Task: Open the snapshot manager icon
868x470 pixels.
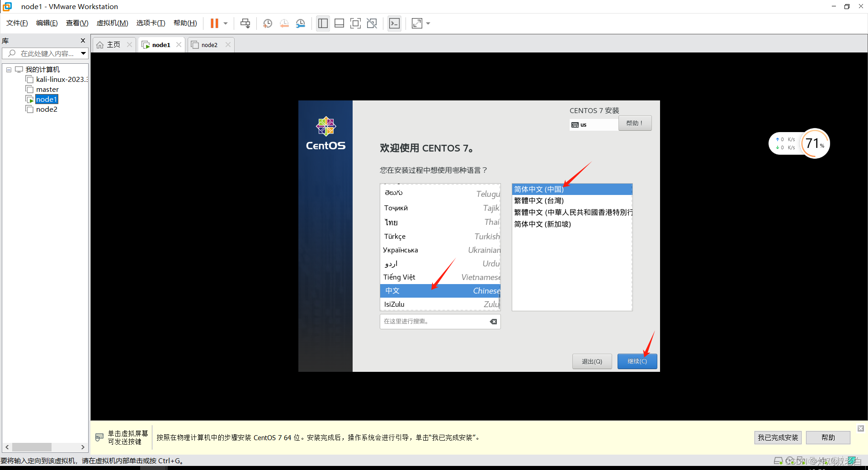Action: point(301,24)
